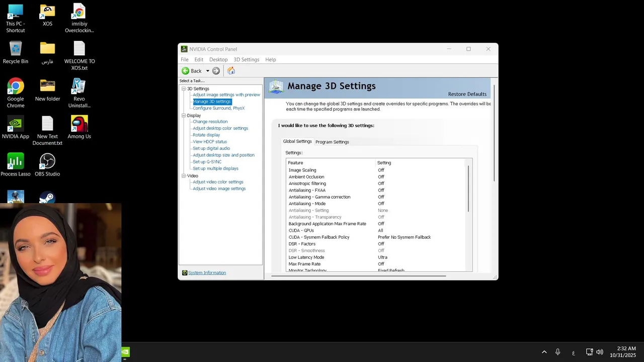Click NVIDIA Control Panel taskbar icon
Screen dimensions: 644x362
(125, 352)
